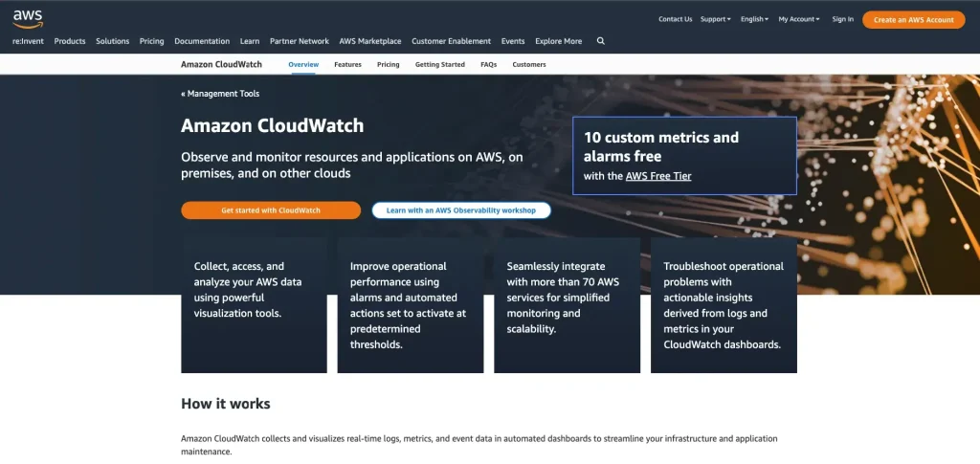Follow the AWS Free Tier link
Image resolution: width=980 pixels, height=464 pixels.
pos(658,176)
